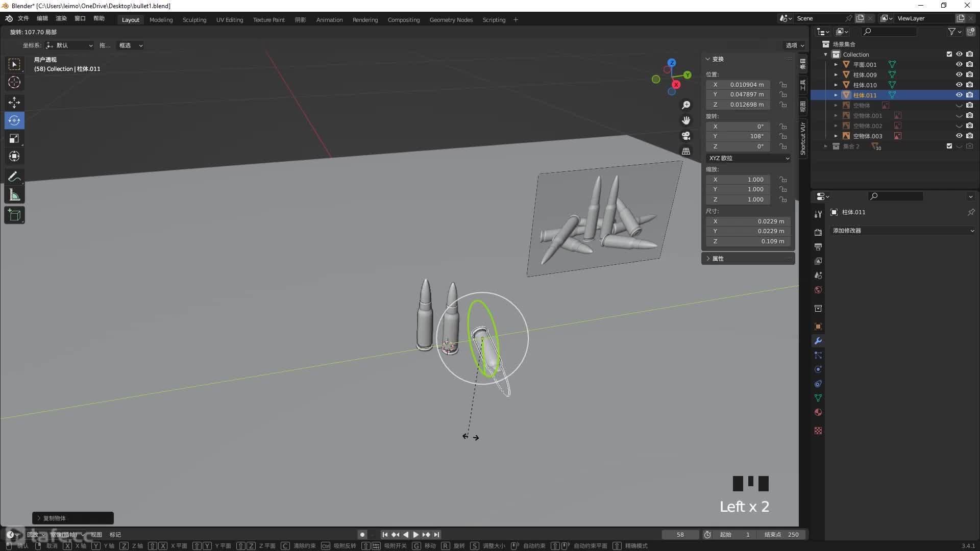This screenshot has width=980, height=551.
Task: Uncheck the Collection exclude checkbox
Action: point(949,54)
